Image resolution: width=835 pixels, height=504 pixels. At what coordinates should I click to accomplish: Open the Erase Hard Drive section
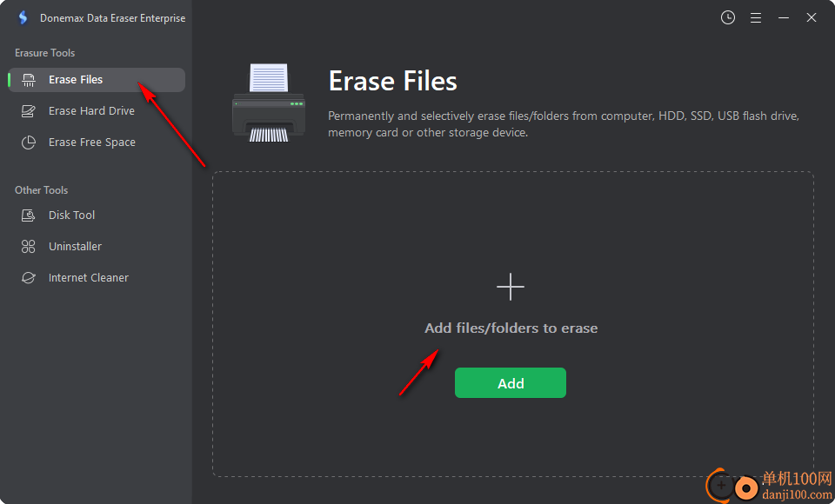coord(91,110)
